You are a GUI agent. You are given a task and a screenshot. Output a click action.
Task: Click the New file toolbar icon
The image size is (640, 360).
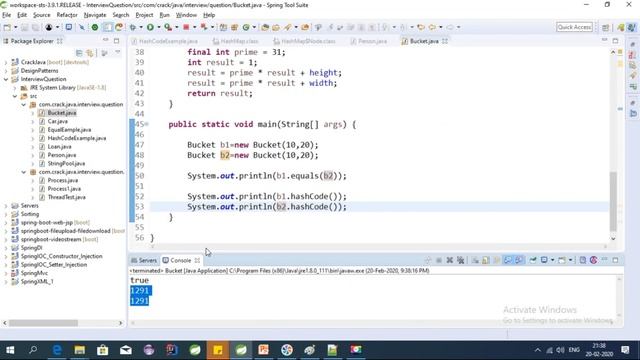point(7,27)
